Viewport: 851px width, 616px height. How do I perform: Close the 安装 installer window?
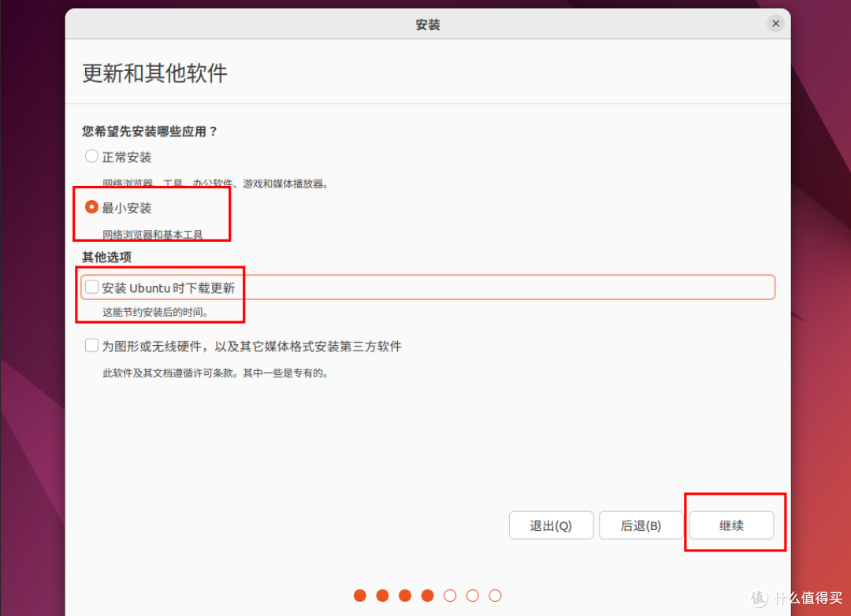point(775,24)
